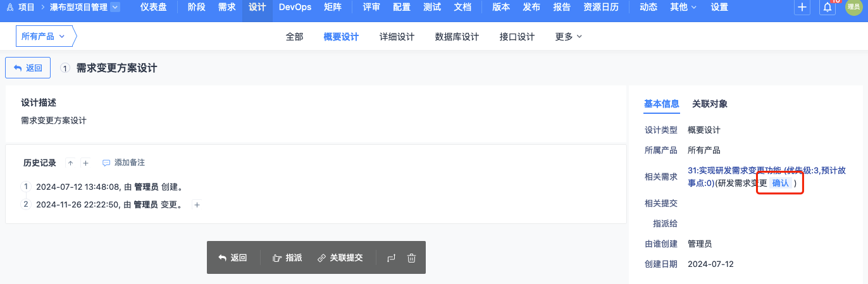Select the 关联对象 tab
Image resolution: width=868 pixels, height=284 pixels.
coord(710,104)
